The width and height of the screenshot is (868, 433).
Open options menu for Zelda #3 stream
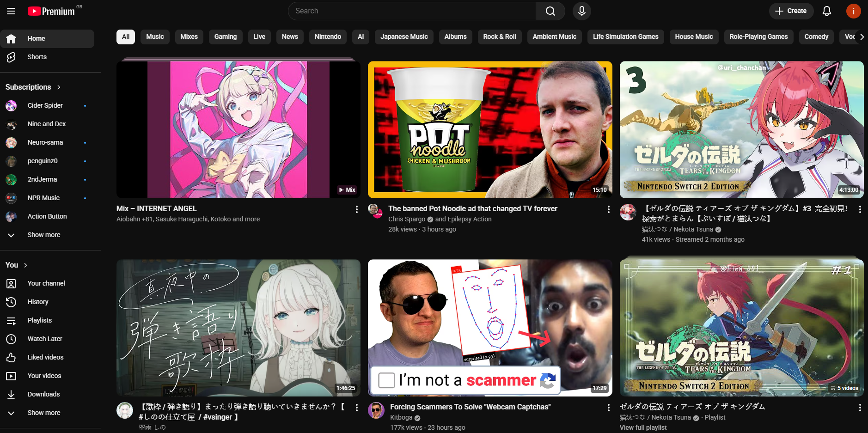[x=860, y=209]
